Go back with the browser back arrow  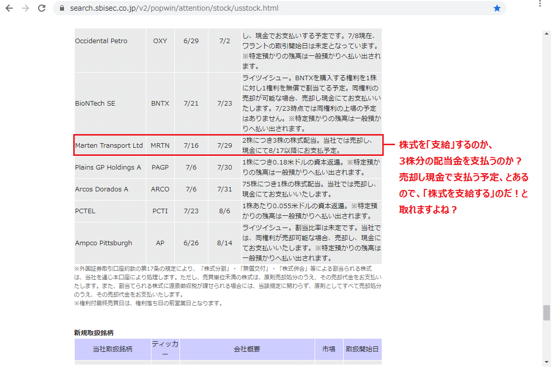pos(9,8)
